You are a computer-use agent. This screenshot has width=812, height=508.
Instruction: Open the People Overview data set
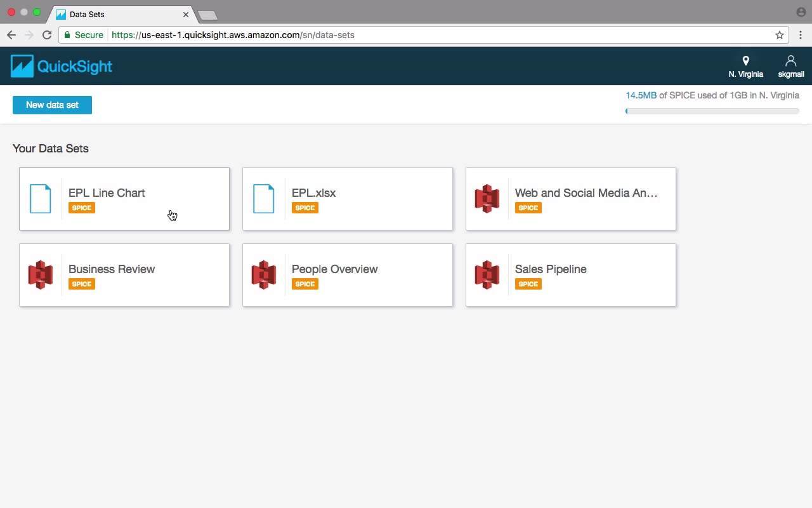point(348,275)
